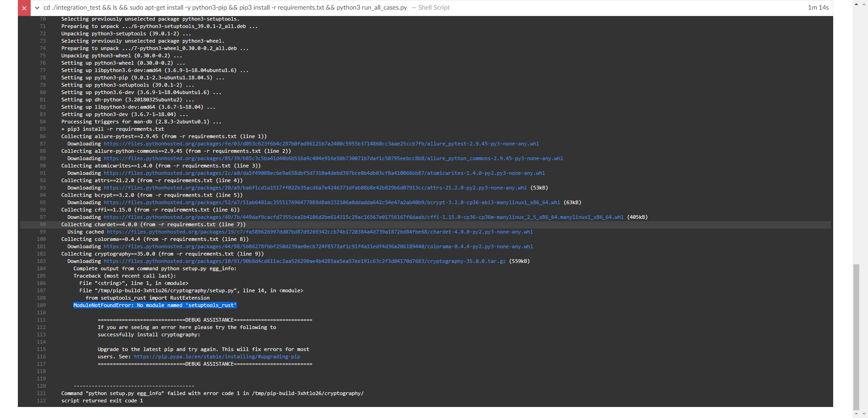Viewport: 868px width, 418px height.
Task: Click the scrollbar down arrow icon
Action: click(857, 413)
